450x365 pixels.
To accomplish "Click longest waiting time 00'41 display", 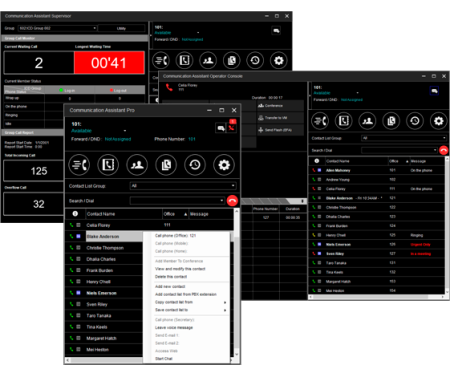I will pos(109,63).
